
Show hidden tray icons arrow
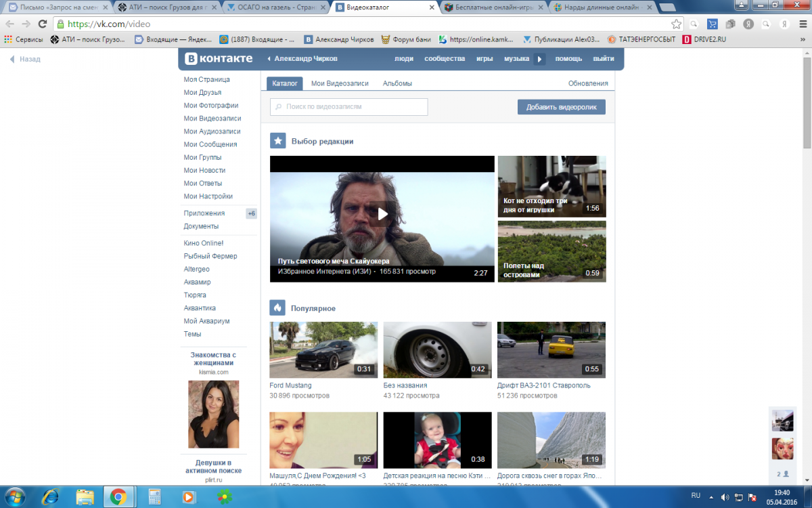tap(713, 496)
